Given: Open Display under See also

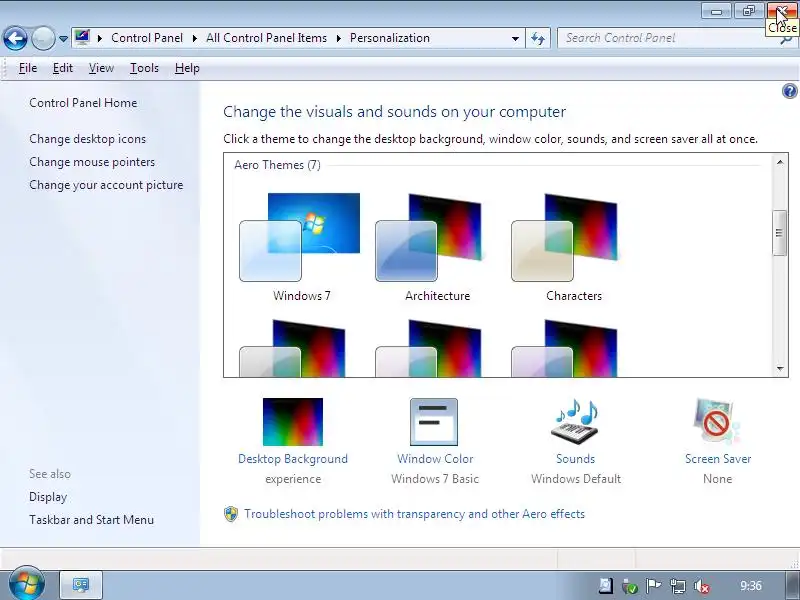Looking at the screenshot, I should click(x=48, y=496).
